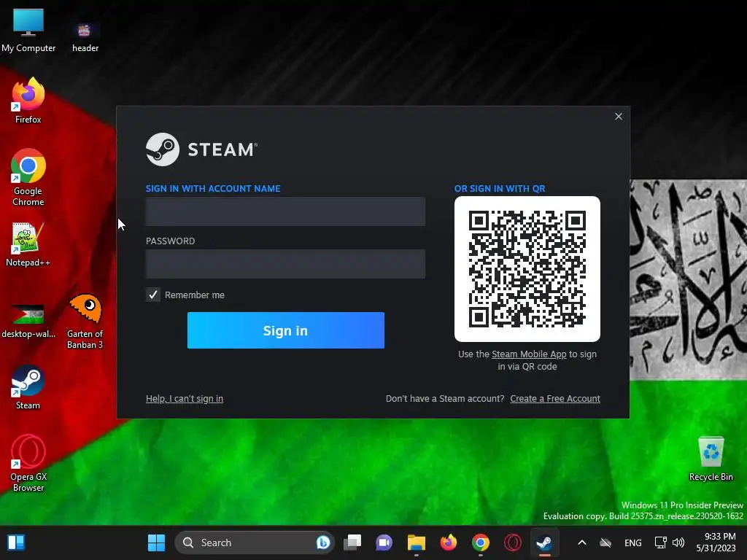Click the ENG language indicator
The width and height of the screenshot is (747, 560).
point(632,542)
